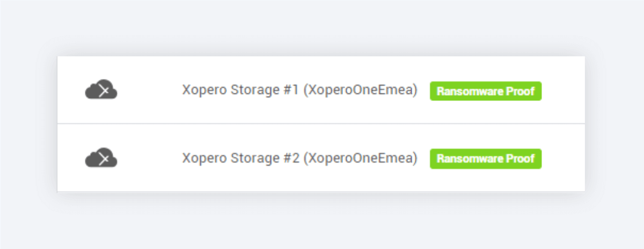
Task: Click the cross mark inside the first cloud icon
Action: coord(105,92)
